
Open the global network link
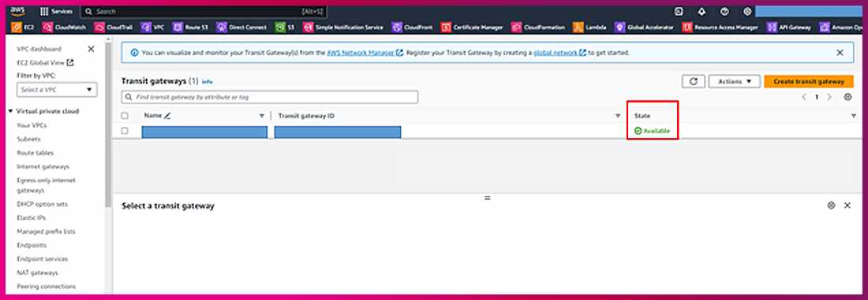pos(559,53)
